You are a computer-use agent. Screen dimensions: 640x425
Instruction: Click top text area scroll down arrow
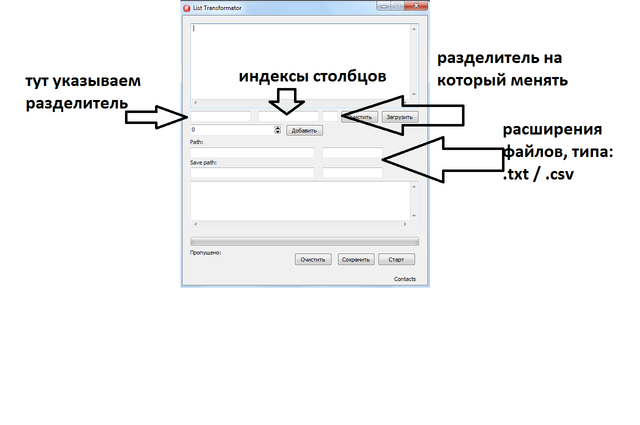click(x=414, y=94)
